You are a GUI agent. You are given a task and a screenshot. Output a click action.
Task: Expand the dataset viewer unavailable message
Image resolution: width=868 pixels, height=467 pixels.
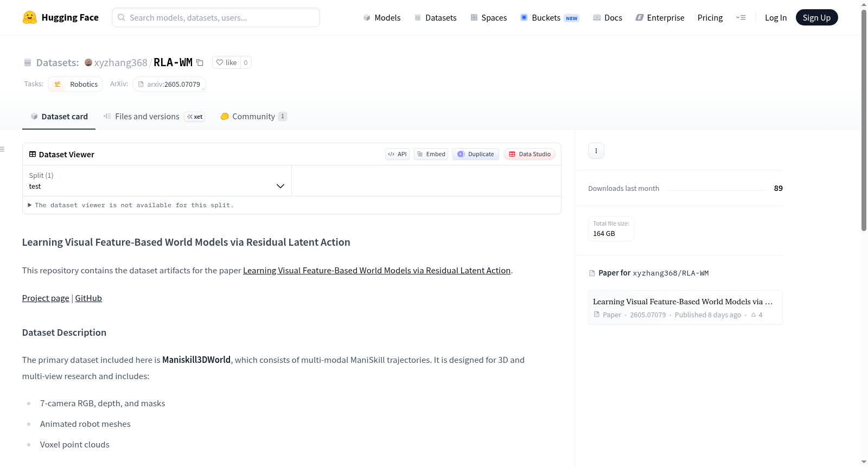(x=131, y=205)
